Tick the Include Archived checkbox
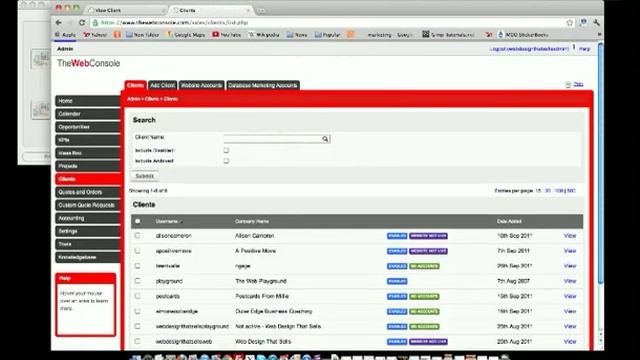 point(226,161)
